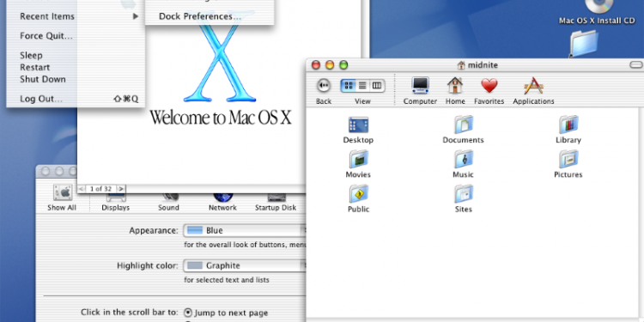Click the Finder toolbar toggle pill button
The image size is (644, 322).
(636, 65)
